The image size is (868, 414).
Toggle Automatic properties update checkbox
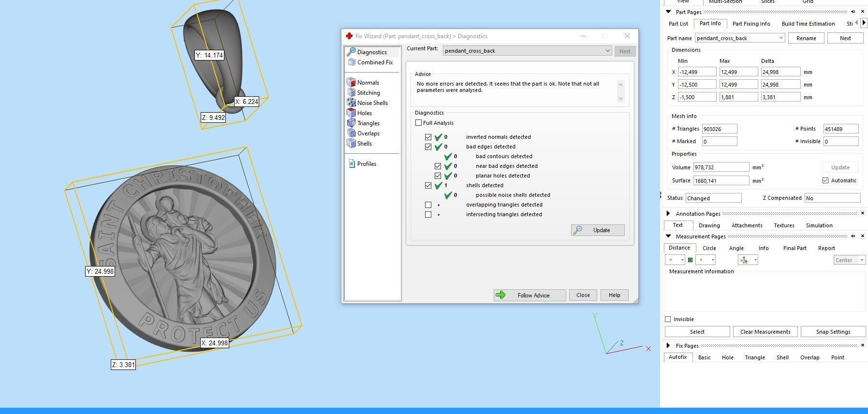click(825, 180)
